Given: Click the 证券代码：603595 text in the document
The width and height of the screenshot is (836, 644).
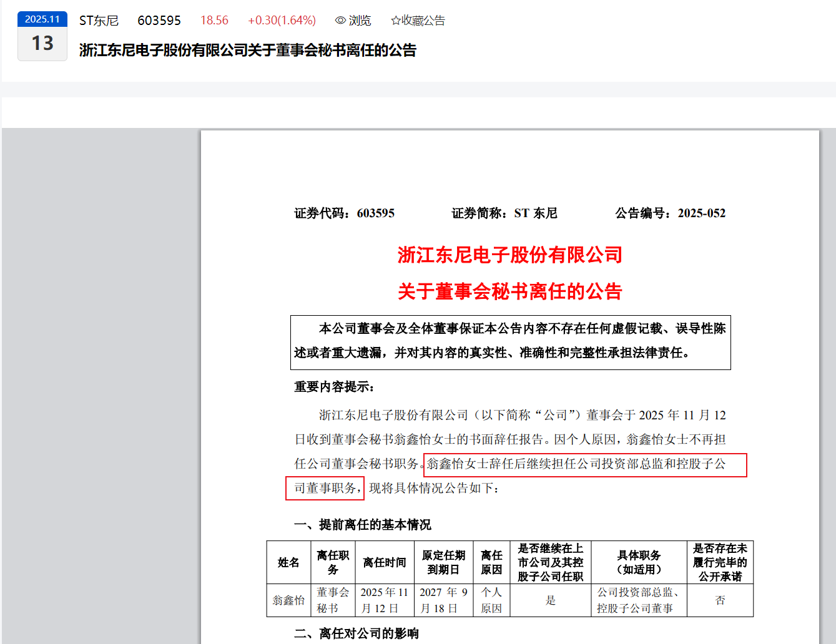Looking at the screenshot, I should point(345,213).
